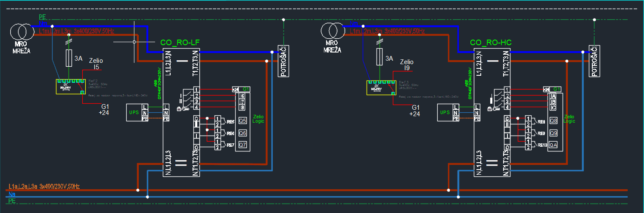The image size is (644, 213).
Task: Click the yellow voltage relay below Zelio I5
Action: coord(71,87)
